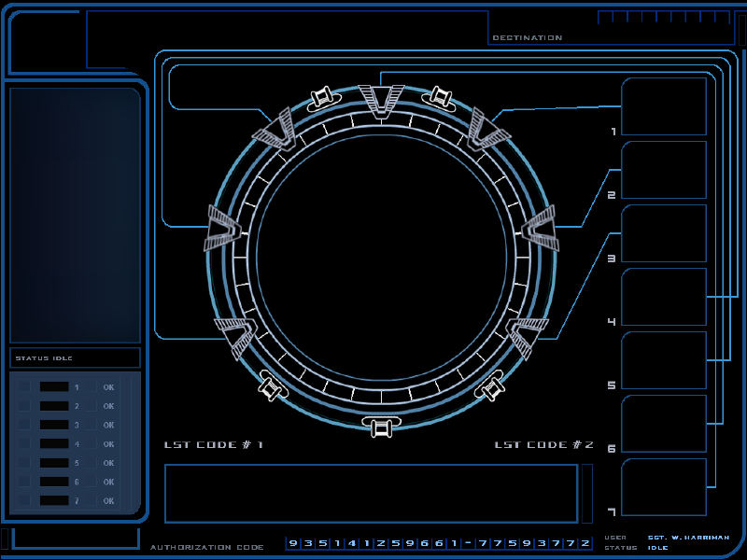Click OK on status row 1

coord(108,387)
